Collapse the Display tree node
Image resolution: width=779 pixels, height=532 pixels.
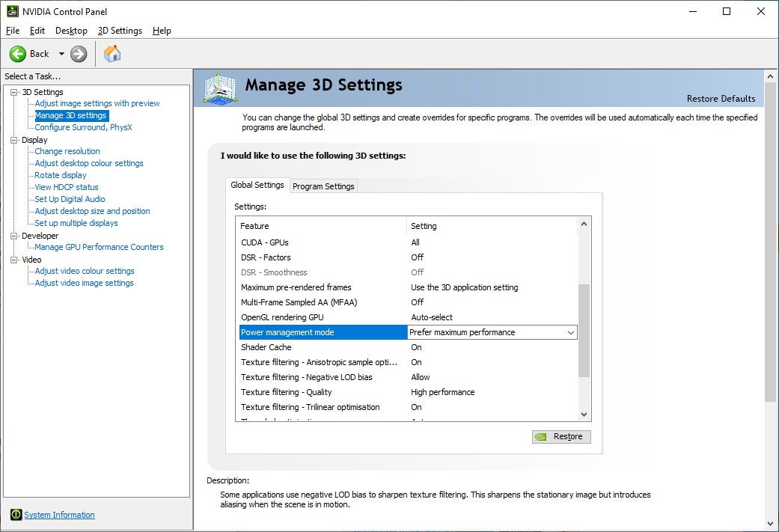[14, 140]
